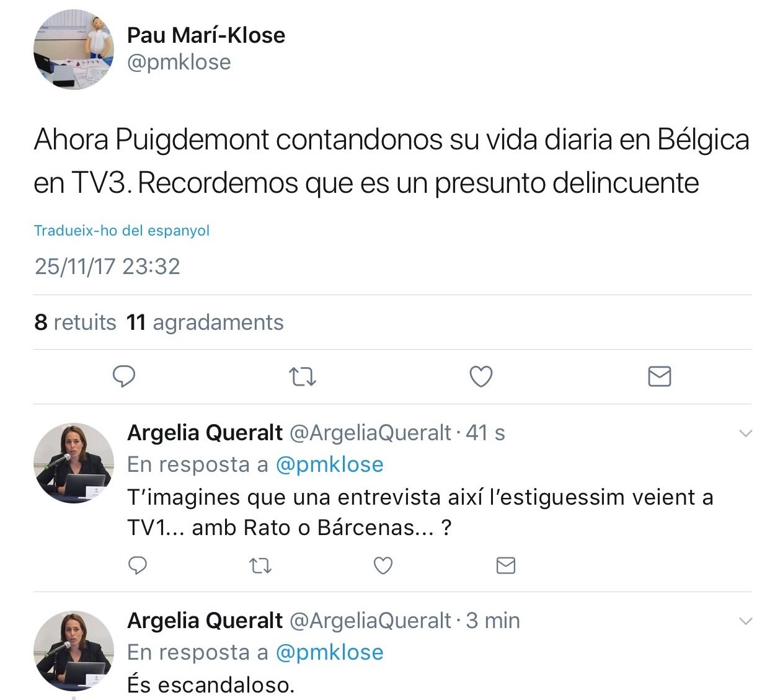
Task: Retweet the main Puigdemont tweet
Action: (x=303, y=376)
